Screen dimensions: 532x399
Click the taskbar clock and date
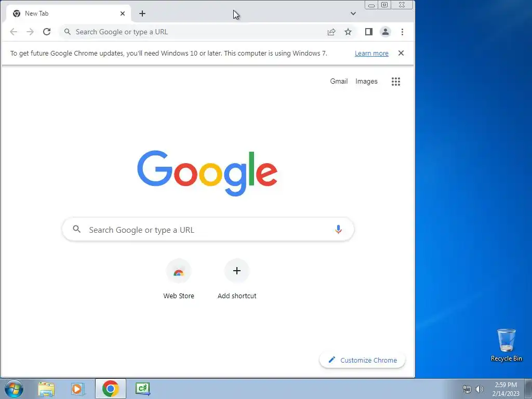(x=506, y=389)
